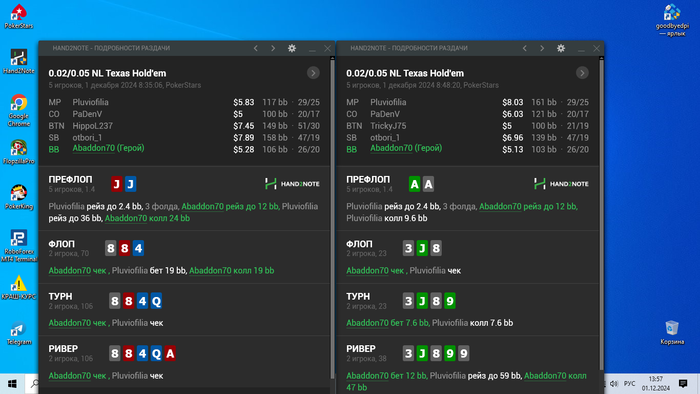This screenshot has width=700, height=394.
Task: Click $7.89 stack of otbori_1
Action: (243, 138)
